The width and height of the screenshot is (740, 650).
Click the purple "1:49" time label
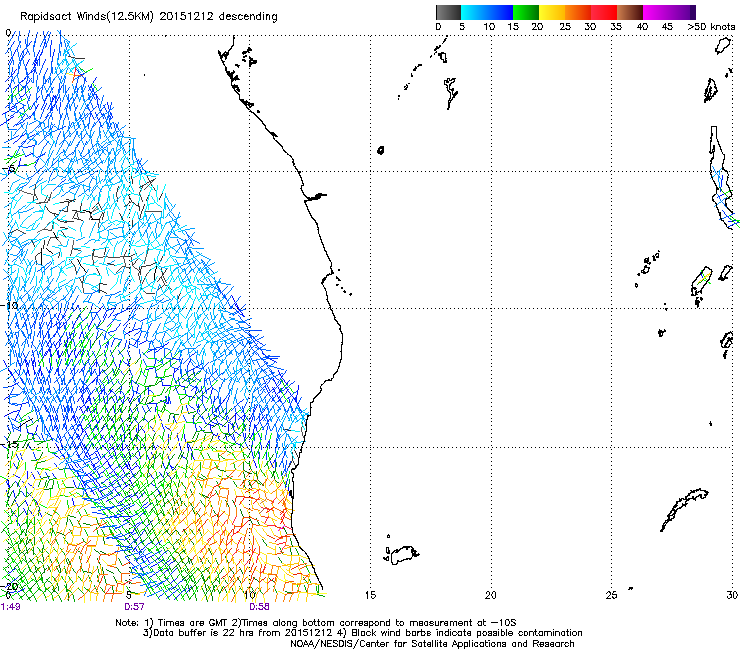click(11, 607)
